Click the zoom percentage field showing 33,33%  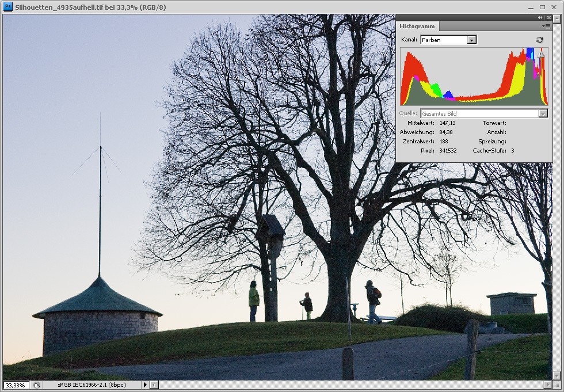(x=16, y=385)
